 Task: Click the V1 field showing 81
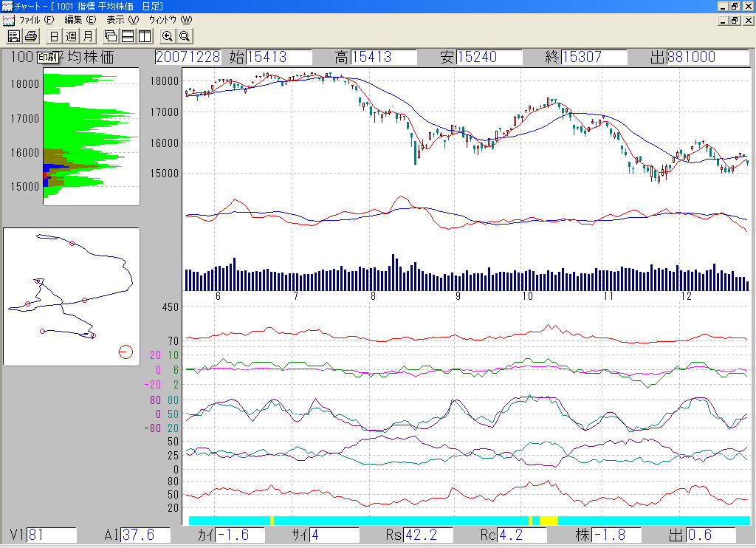point(52,535)
